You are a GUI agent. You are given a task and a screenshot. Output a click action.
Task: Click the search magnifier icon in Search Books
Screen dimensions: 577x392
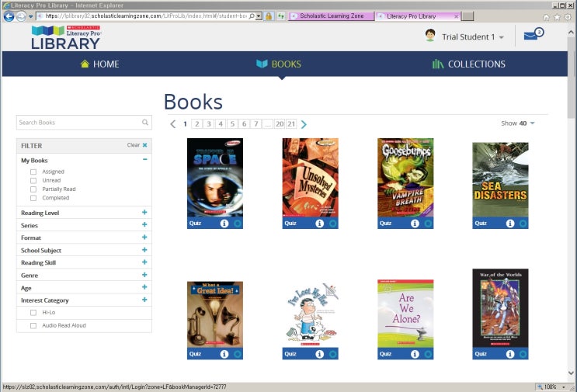pos(145,122)
